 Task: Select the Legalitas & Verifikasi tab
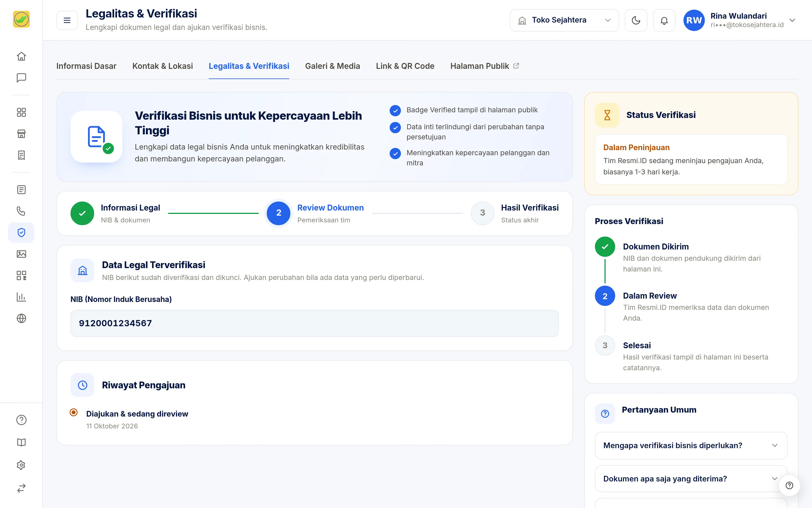point(249,66)
